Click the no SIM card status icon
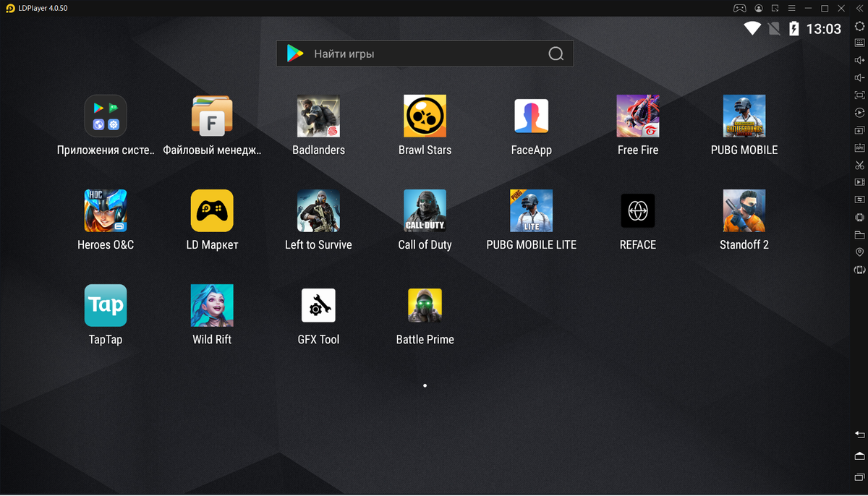Screen dimensions: 868x496 [774, 28]
